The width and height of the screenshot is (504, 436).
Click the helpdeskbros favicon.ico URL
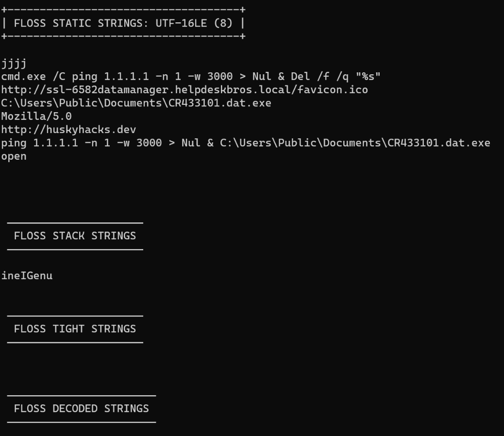(x=185, y=90)
